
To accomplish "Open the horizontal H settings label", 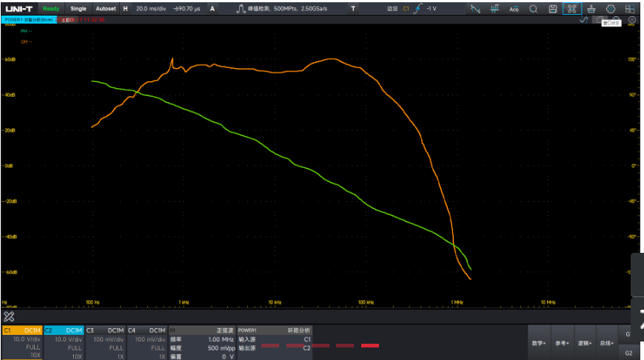I will tap(125, 9).
